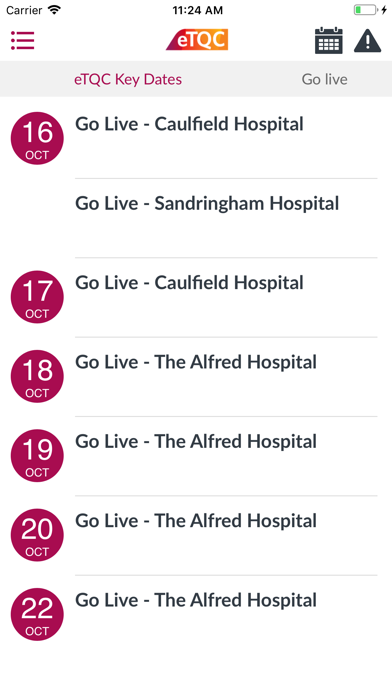Open Go Live - The Alfred Hospital on 20 Oct
The image size is (392, 696).
click(x=196, y=521)
